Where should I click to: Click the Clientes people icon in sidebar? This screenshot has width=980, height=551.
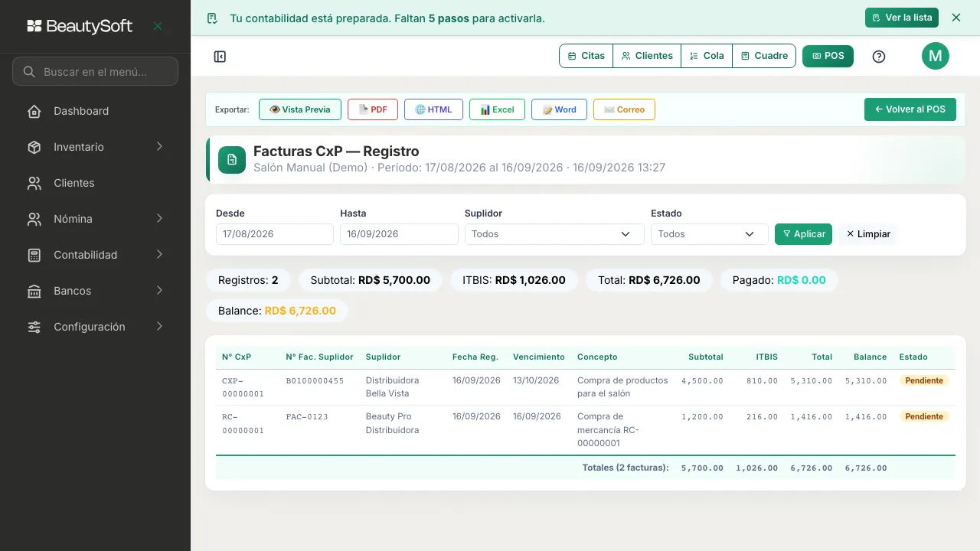click(x=34, y=183)
